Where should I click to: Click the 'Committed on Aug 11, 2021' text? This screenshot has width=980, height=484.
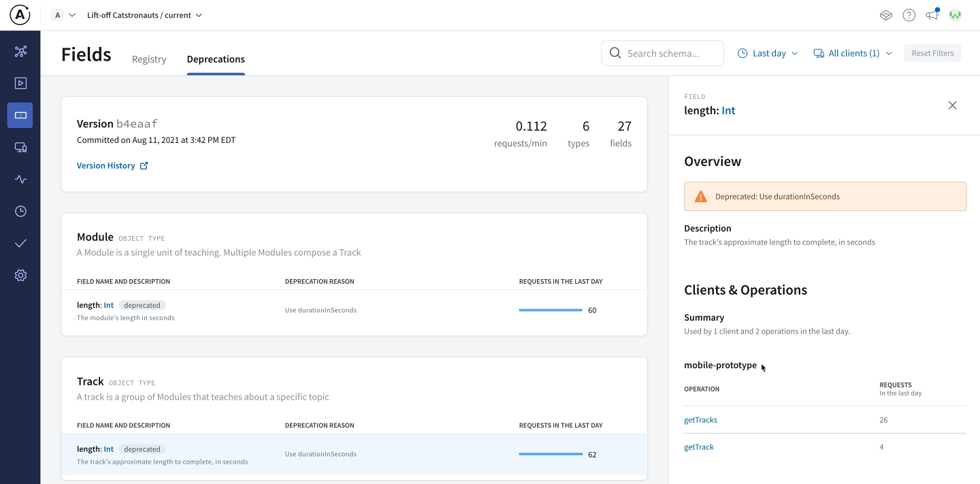pos(156,140)
